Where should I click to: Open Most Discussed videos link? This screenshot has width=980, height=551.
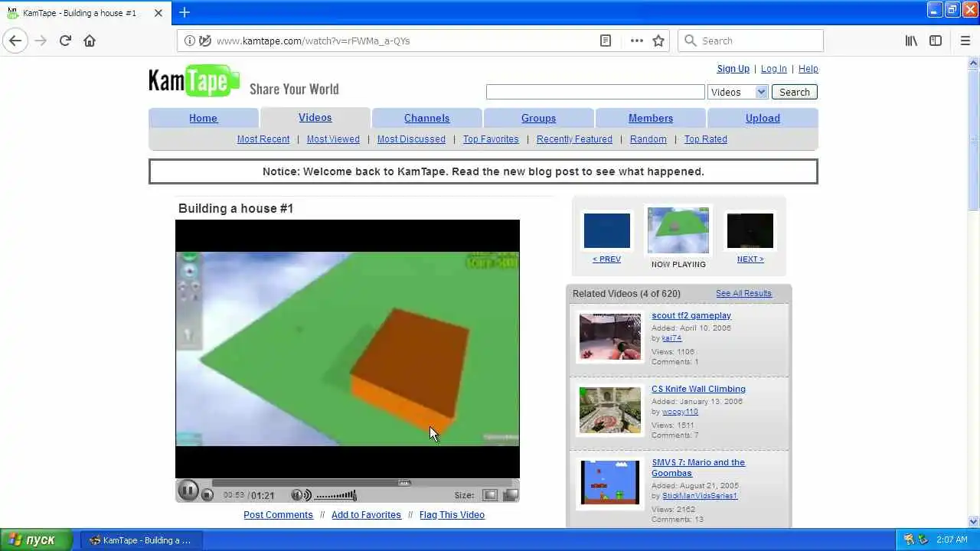point(411,139)
